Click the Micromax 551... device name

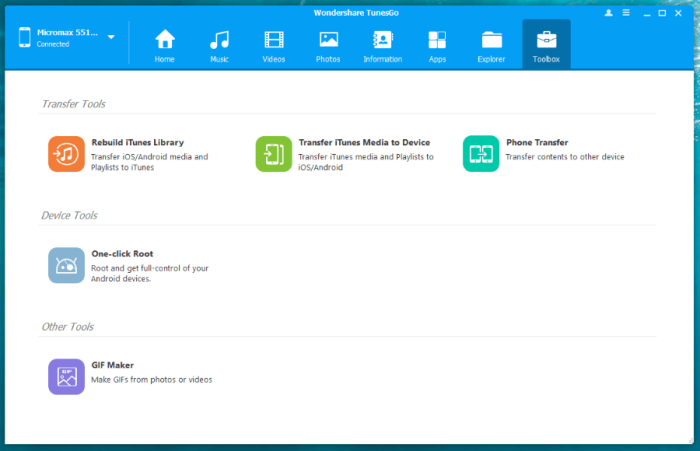[x=67, y=33]
